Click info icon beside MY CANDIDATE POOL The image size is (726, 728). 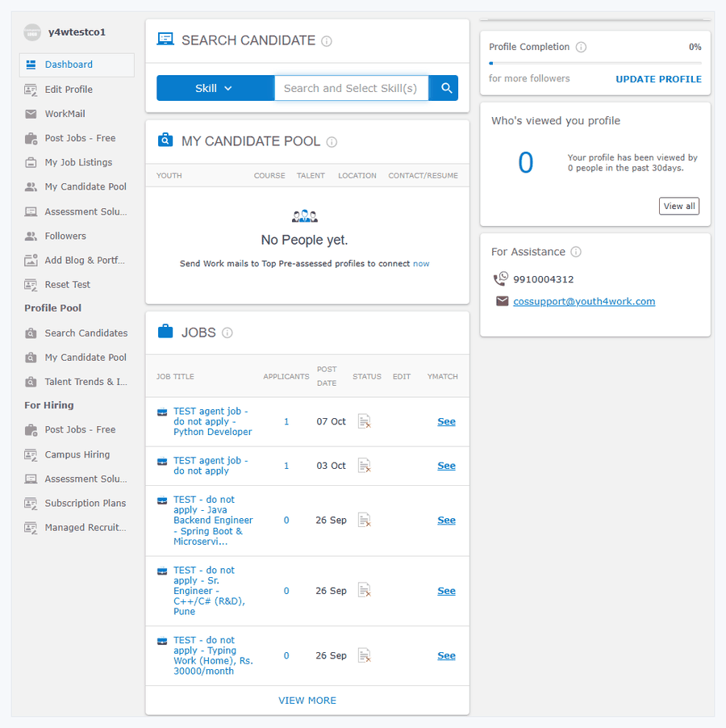(x=332, y=142)
